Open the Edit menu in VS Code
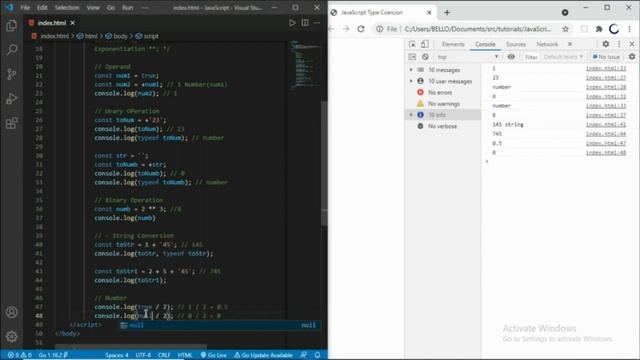 click(42, 7)
